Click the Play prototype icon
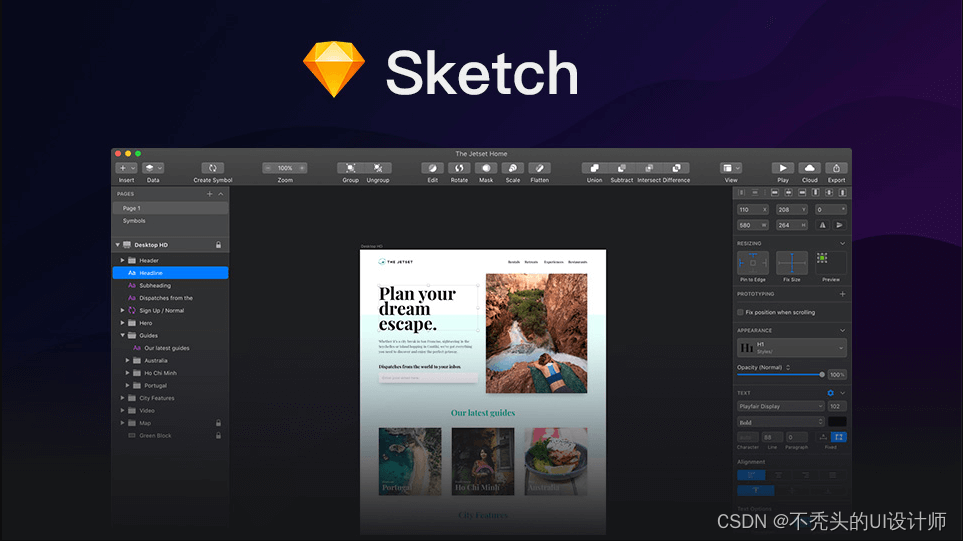Screen dimensions: 963x541 tap(782, 168)
